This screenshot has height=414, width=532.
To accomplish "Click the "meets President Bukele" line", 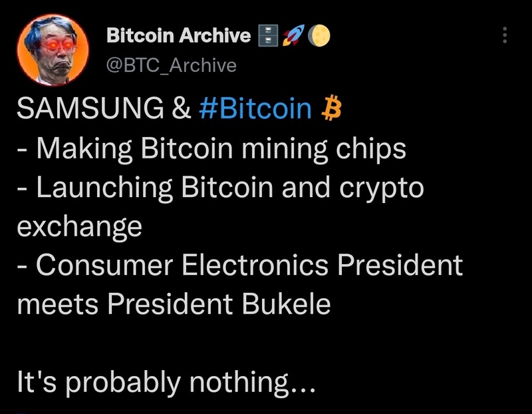I will (x=173, y=304).
